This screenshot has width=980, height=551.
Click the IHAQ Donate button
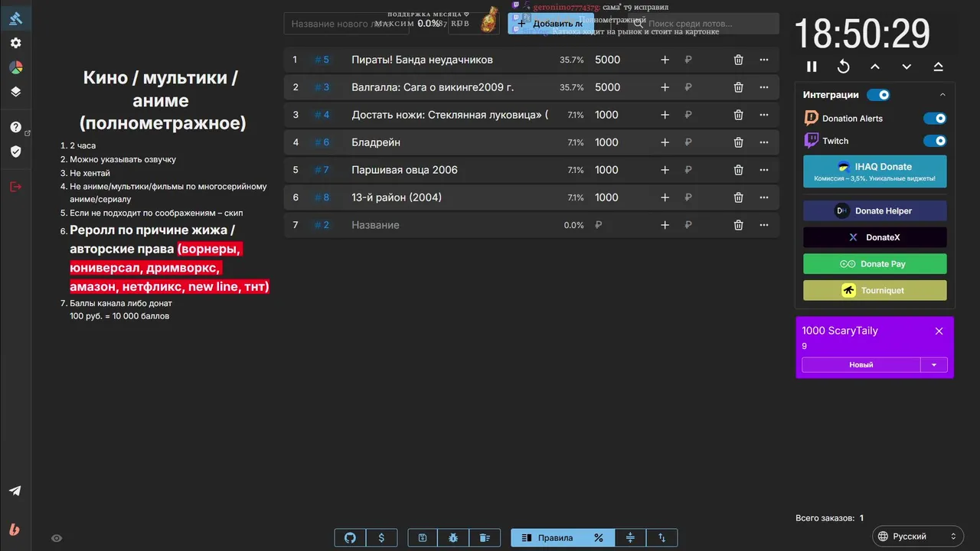point(875,171)
